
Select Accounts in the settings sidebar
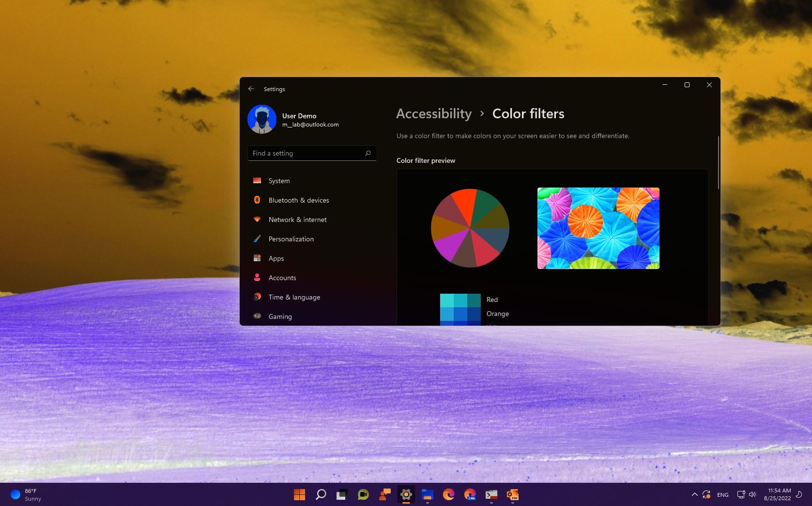click(x=282, y=278)
